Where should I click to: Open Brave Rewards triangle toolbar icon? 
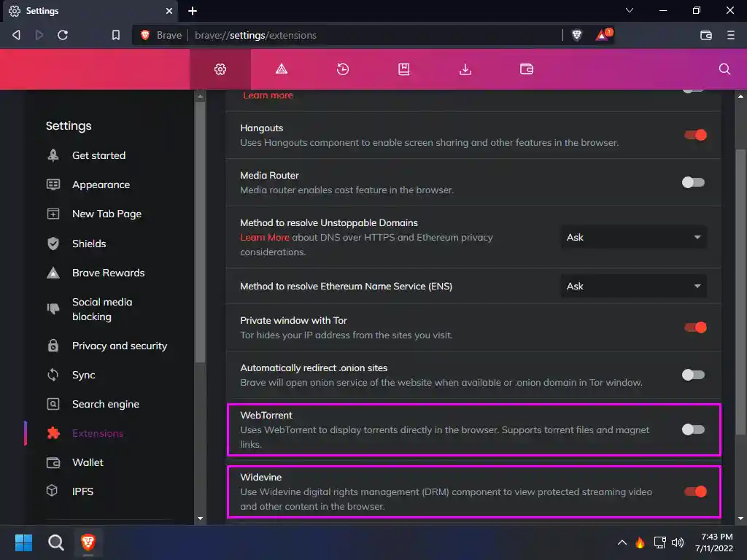282,69
